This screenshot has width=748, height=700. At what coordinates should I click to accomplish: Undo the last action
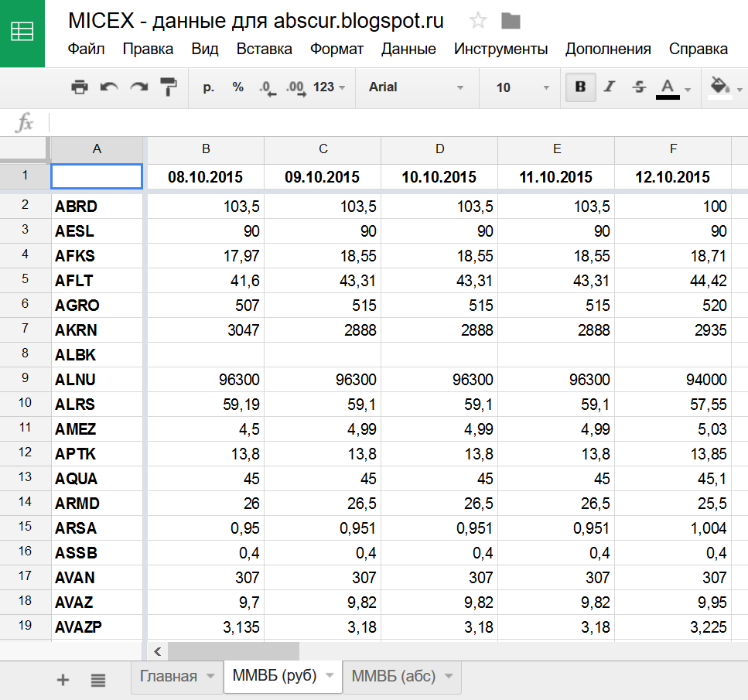[x=109, y=87]
